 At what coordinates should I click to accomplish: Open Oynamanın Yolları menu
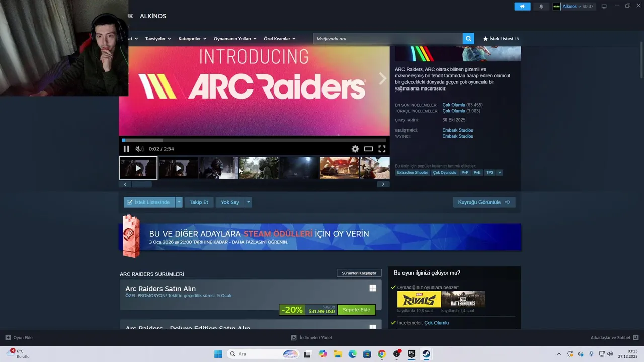coord(235,39)
